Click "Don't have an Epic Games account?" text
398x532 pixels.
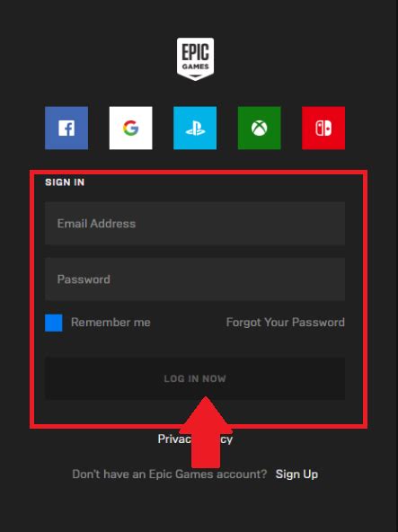(170, 474)
